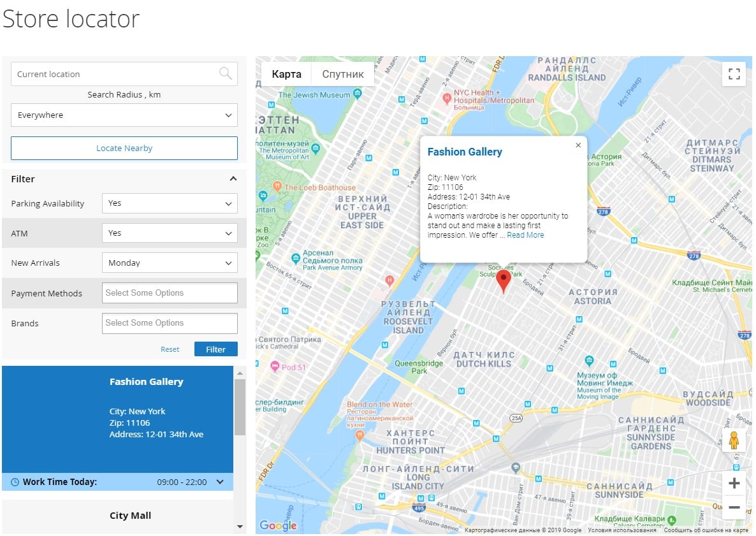Click the Reset filters link

pyautogui.click(x=170, y=349)
